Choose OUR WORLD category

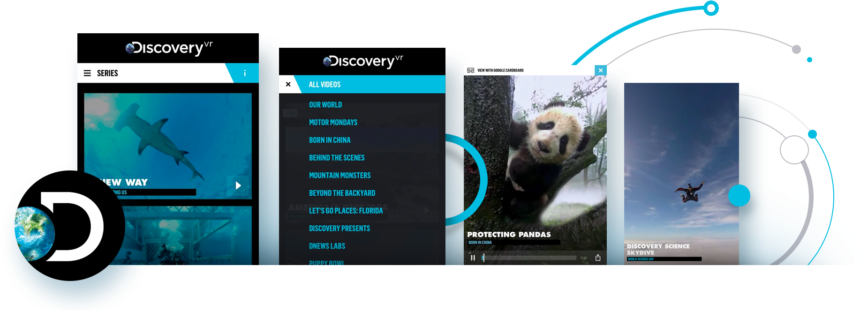pyautogui.click(x=325, y=105)
